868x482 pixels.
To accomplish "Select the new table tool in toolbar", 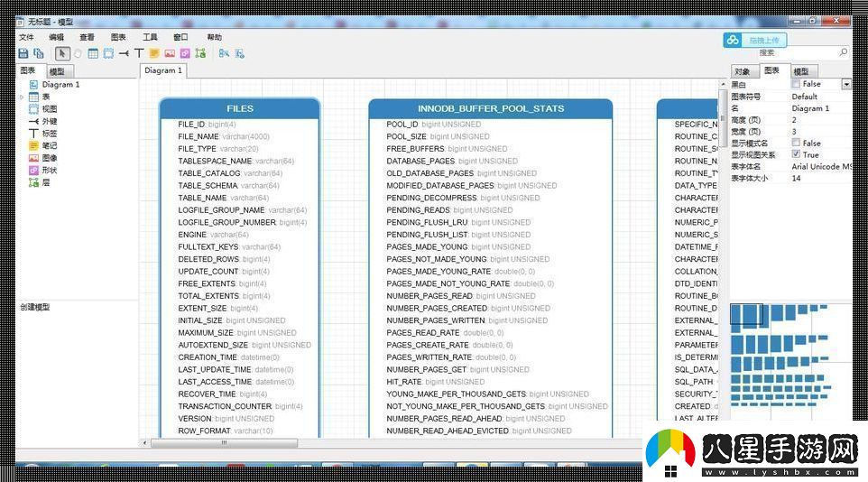I will (93, 53).
